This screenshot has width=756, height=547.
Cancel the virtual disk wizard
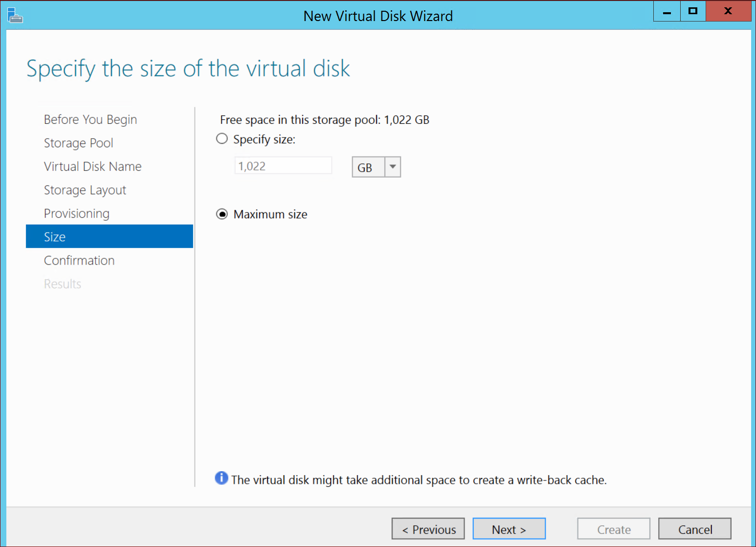point(695,529)
